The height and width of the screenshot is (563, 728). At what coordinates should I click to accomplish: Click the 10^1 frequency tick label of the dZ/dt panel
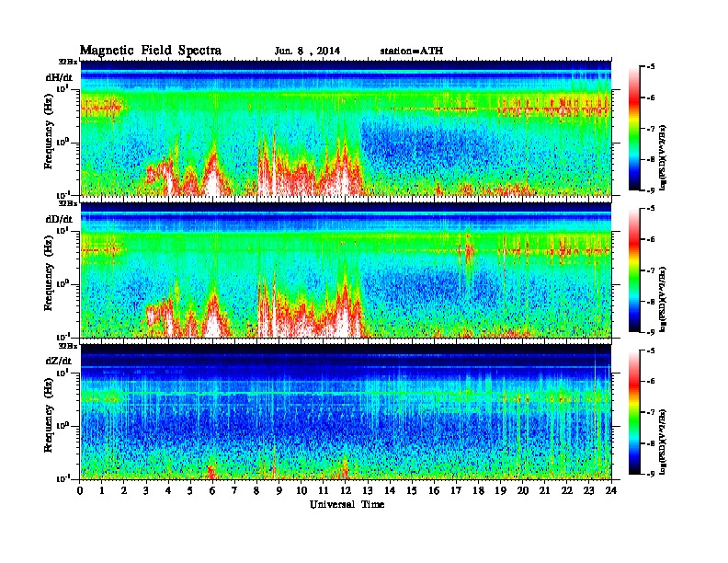point(63,372)
